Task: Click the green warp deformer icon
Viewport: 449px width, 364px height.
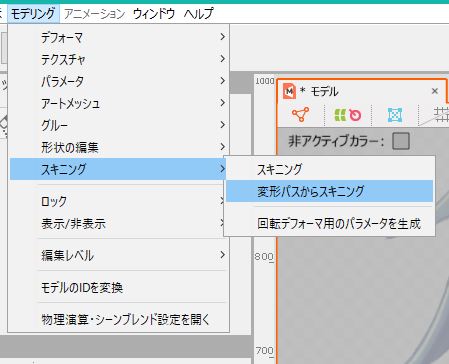Action: pos(340,115)
